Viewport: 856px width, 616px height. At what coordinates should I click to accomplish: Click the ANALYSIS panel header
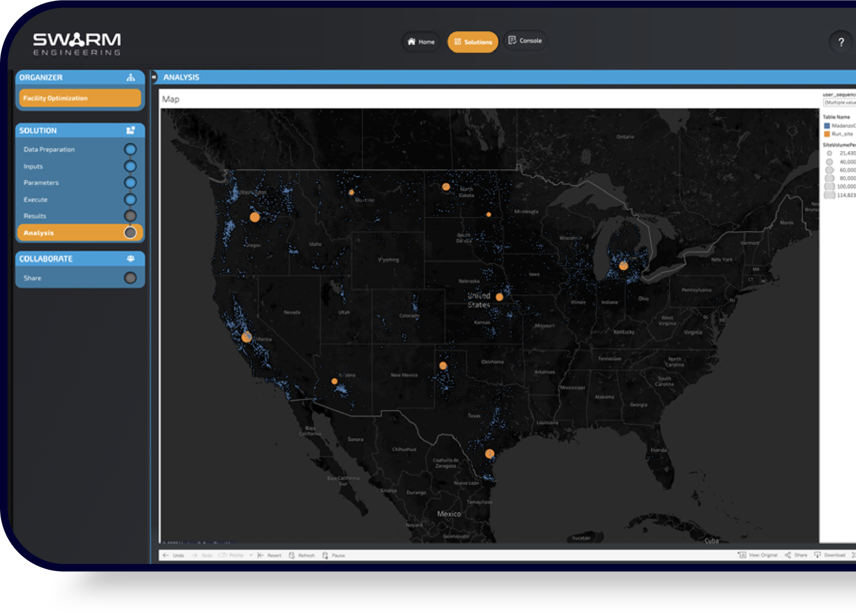504,77
